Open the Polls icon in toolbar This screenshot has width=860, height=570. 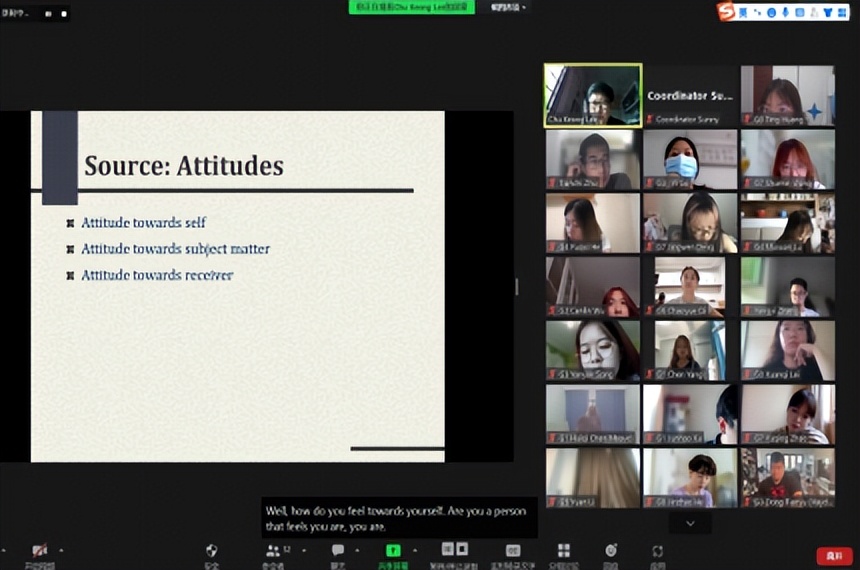(x=455, y=551)
